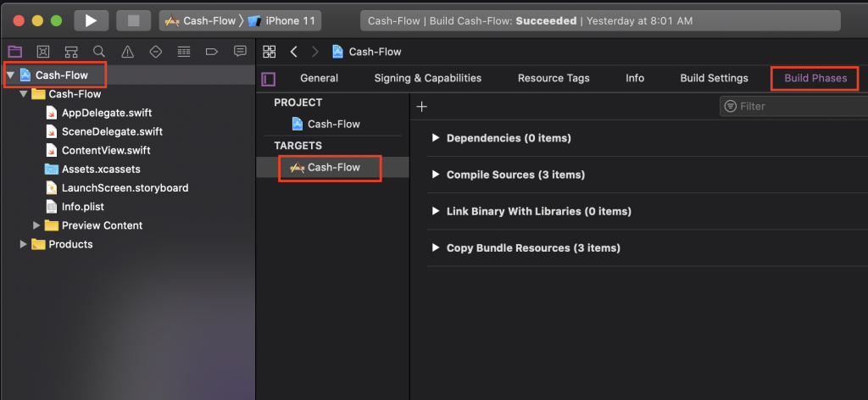Click the related items grid icon
The width and height of the screenshot is (868, 400).
point(269,52)
